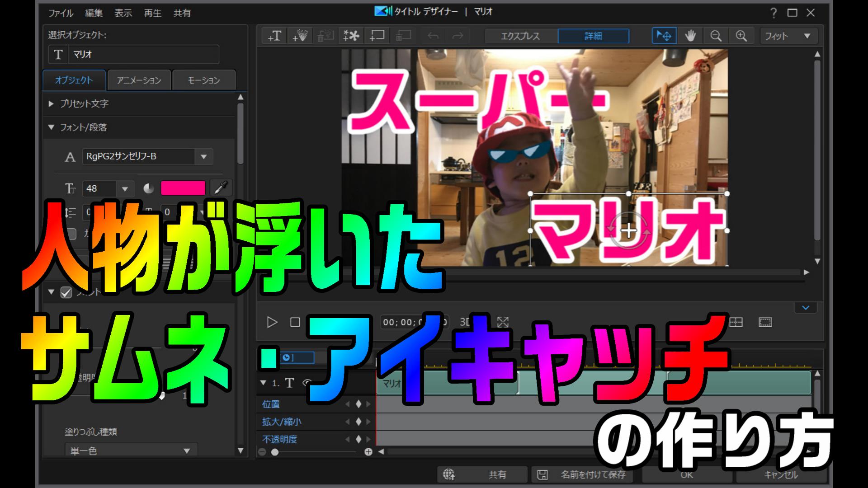Image resolution: width=868 pixels, height=488 pixels.
Task: Select the オブジェクト tab
Action: (x=74, y=80)
